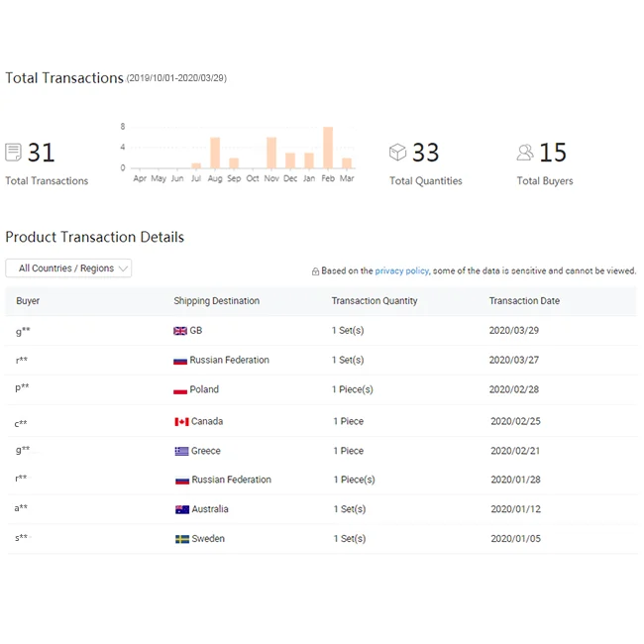Click the Nov bar in chart
The width and height of the screenshot is (644, 644).
tap(271, 153)
